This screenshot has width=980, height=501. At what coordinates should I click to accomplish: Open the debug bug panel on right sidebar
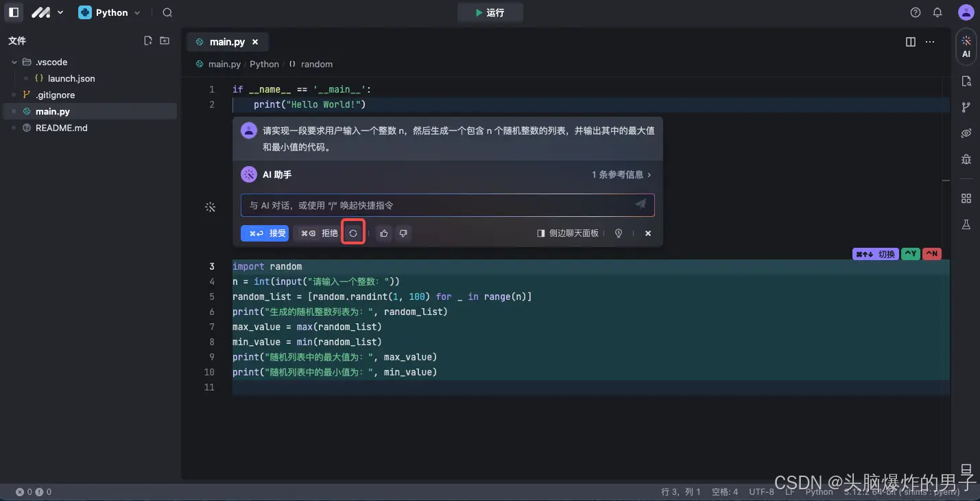pos(966,159)
